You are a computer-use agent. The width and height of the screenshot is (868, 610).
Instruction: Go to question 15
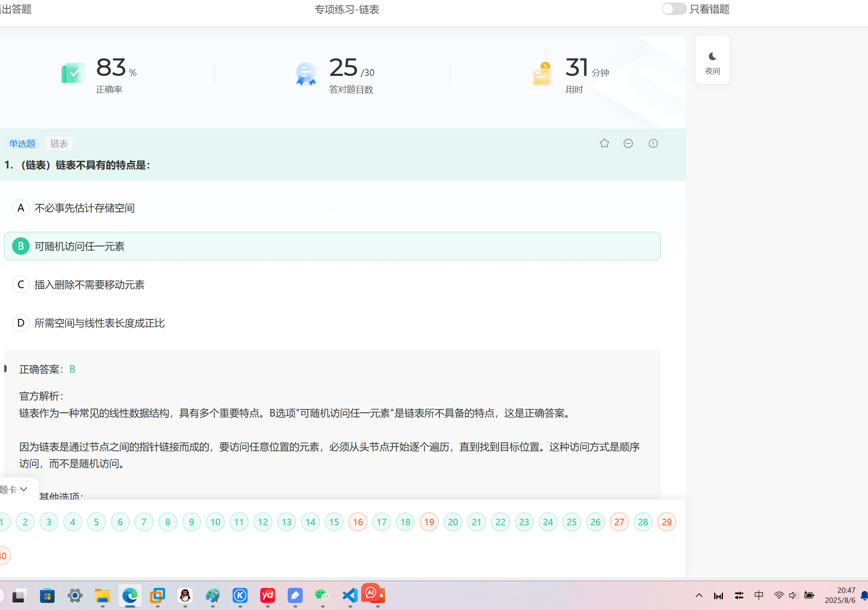point(334,522)
